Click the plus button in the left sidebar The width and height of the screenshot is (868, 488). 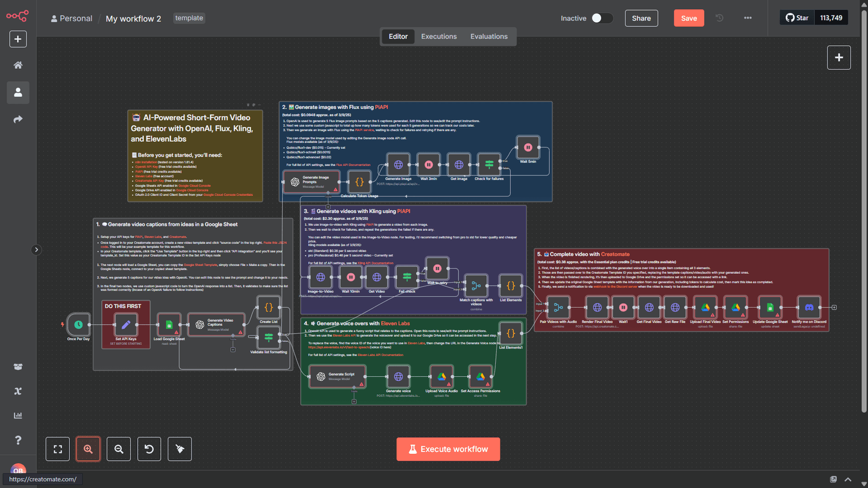coord(18,39)
